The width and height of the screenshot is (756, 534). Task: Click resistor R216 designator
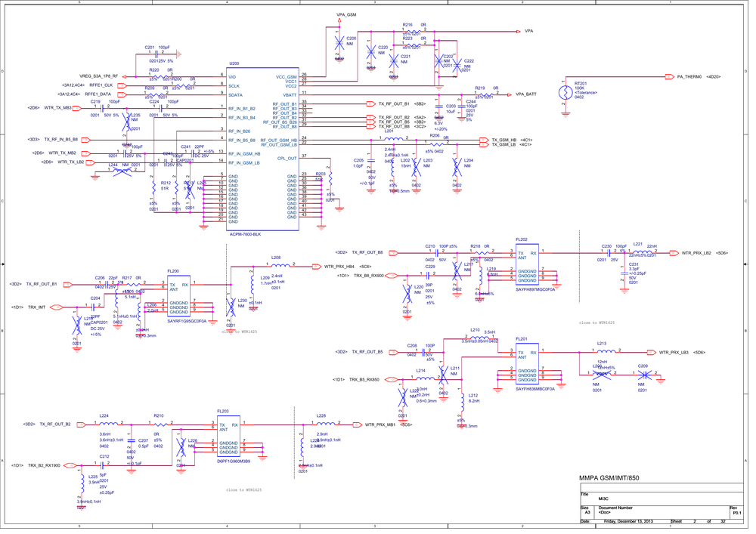407,25
